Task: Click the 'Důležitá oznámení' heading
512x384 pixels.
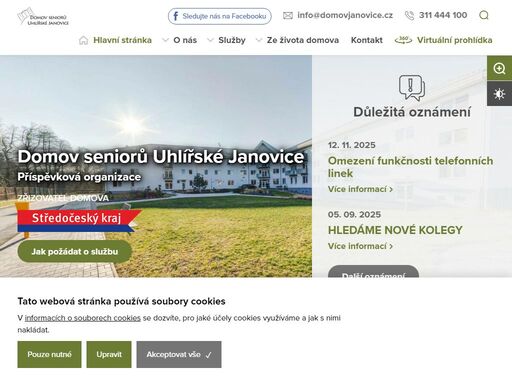Action: click(x=412, y=112)
